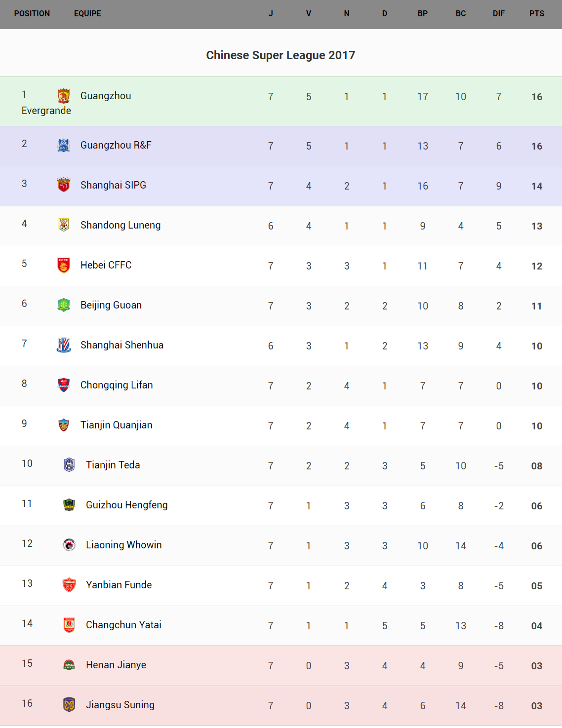This screenshot has width=562, height=728.
Task: Click the Chinese Super League 2017 title
Action: (281, 55)
